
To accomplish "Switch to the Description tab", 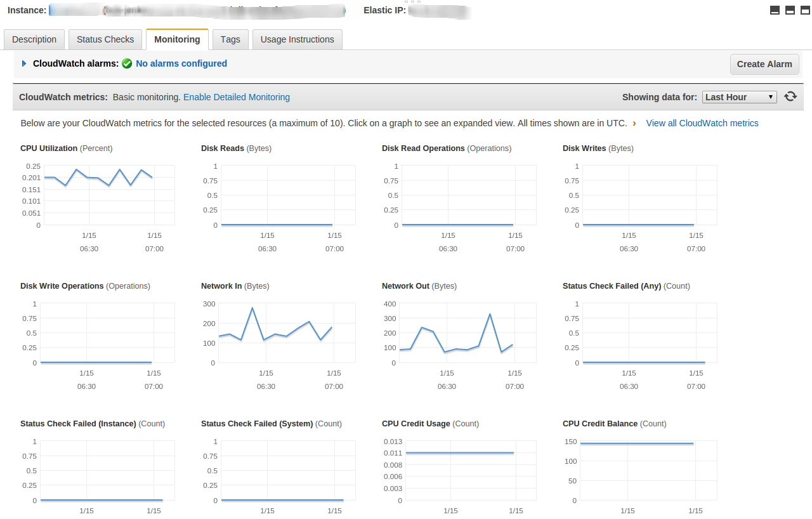I will pos(34,39).
